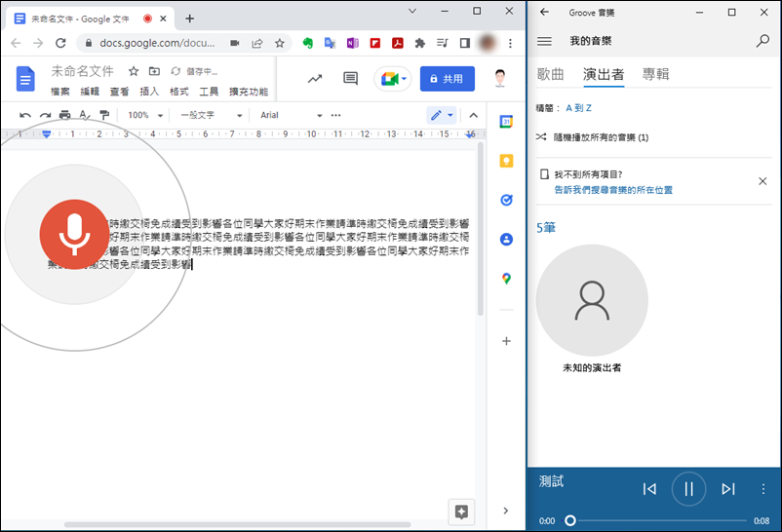Click the Explore button at bottom right
Image resolution: width=782 pixels, height=532 pixels.
click(461, 512)
